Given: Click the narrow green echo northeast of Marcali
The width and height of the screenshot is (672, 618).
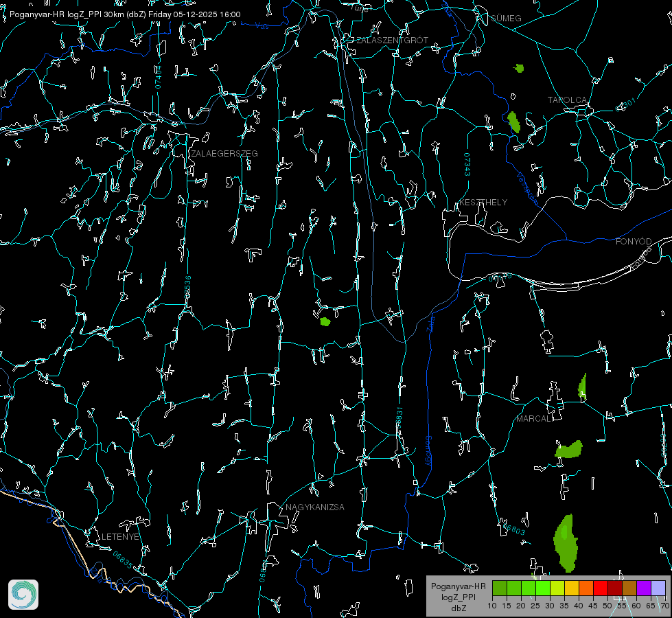Looking at the screenshot, I should 583,387.
